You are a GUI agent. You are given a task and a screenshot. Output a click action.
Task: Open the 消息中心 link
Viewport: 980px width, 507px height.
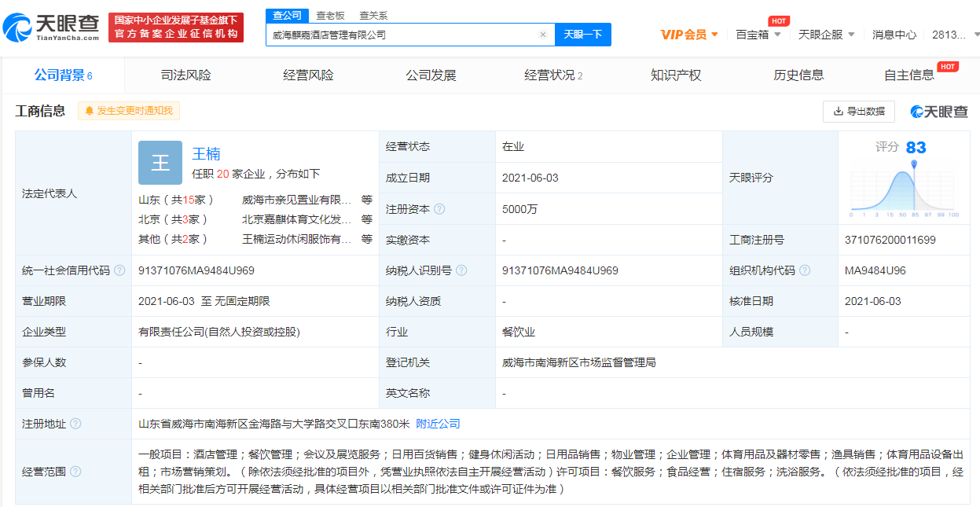894,35
